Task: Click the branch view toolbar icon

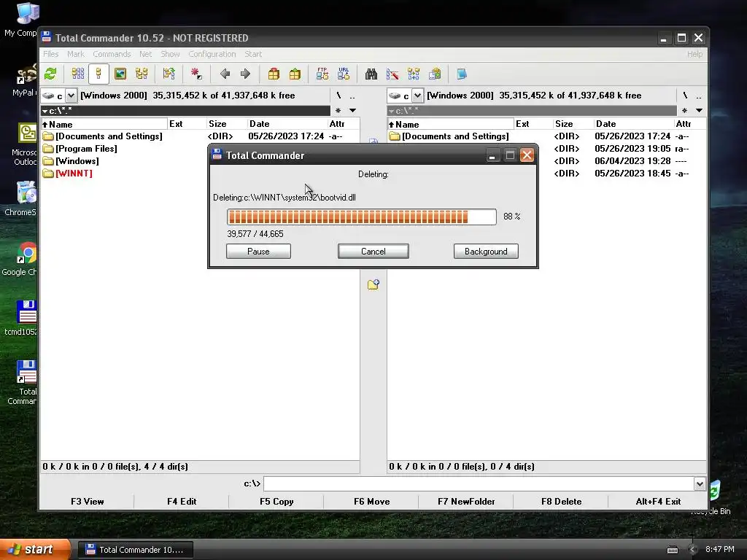Action: [x=169, y=74]
